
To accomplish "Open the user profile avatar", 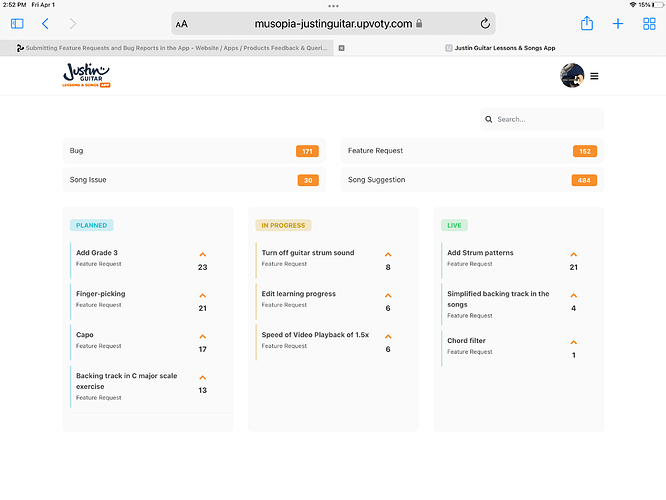I will click(572, 76).
